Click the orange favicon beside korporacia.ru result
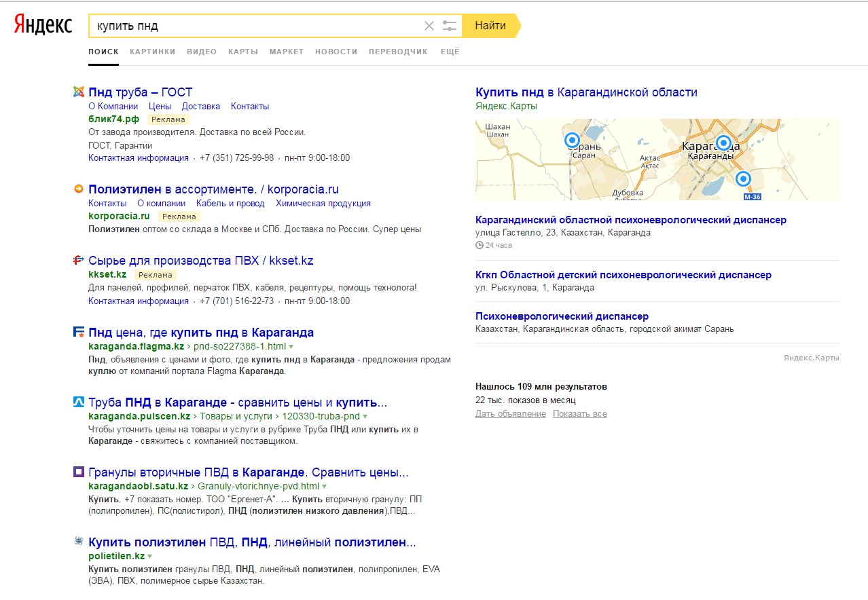Viewport: 868px width, 600px height. pos(78,189)
